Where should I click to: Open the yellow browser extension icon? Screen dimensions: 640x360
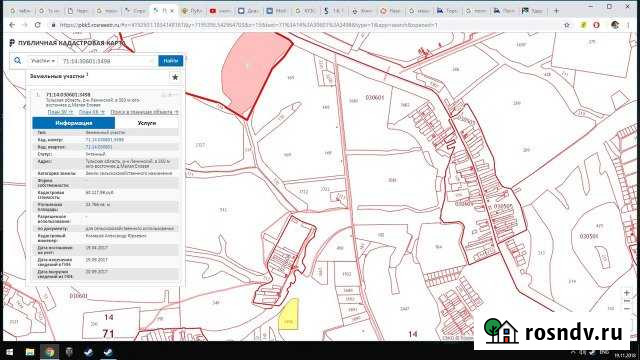[x=583, y=25]
